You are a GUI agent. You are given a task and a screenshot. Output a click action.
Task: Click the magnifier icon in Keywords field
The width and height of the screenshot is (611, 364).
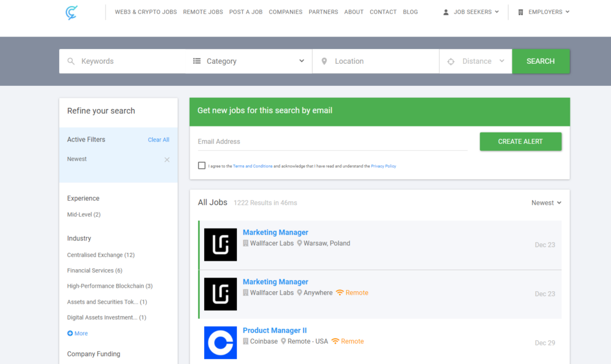[x=71, y=61]
